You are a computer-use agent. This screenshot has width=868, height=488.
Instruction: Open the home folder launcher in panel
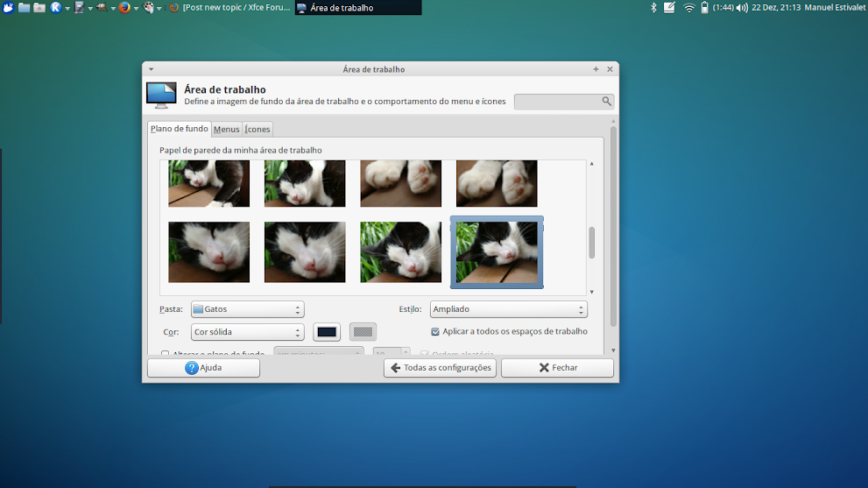click(x=39, y=7)
